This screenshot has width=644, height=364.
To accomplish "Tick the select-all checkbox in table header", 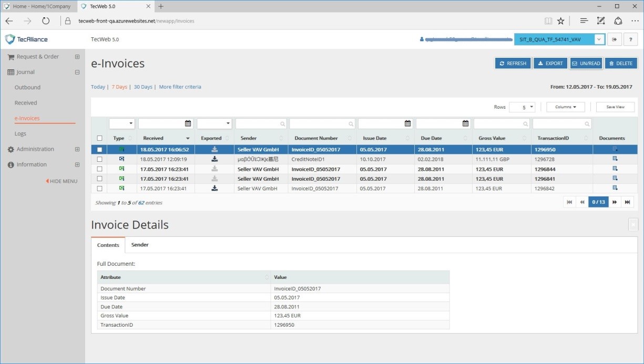I will point(100,138).
